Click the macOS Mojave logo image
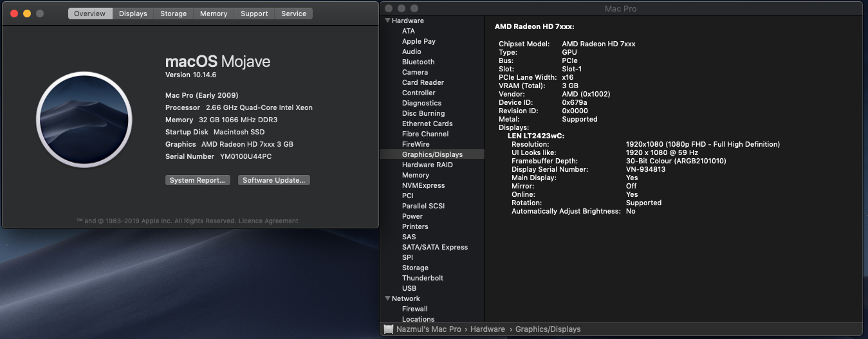Screen dimensions: 868x339 click(84, 120)
